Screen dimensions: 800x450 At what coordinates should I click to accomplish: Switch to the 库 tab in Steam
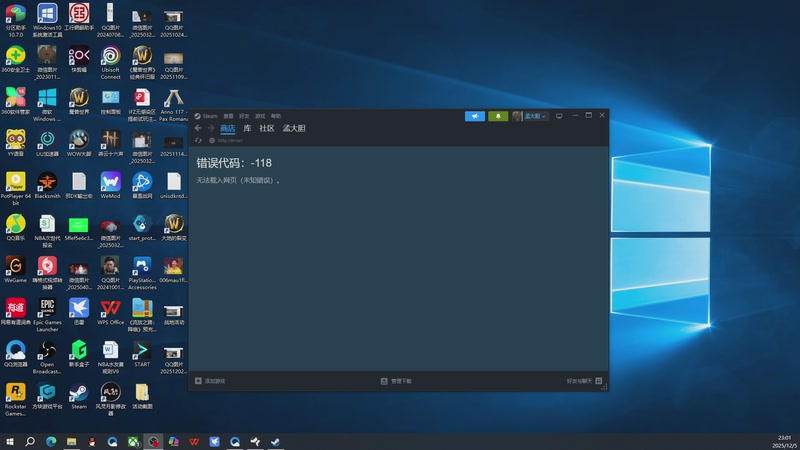(x=247, y=128)
